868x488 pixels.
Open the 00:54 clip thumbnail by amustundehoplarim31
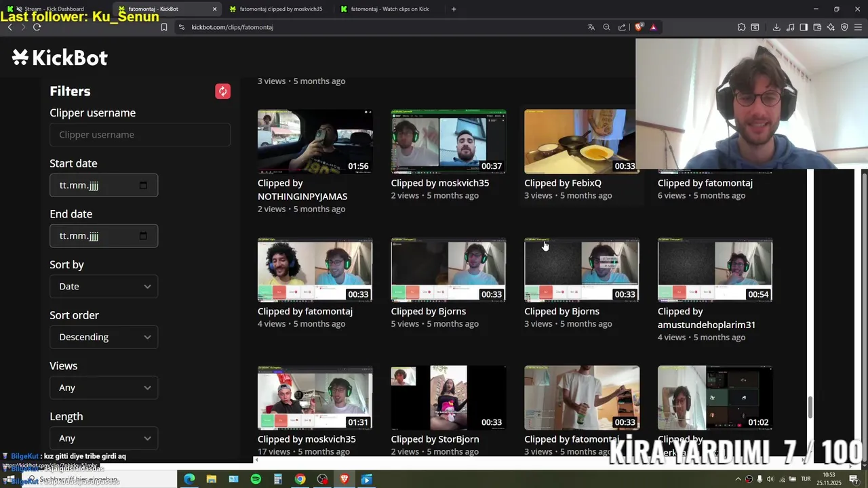(715, 270)
